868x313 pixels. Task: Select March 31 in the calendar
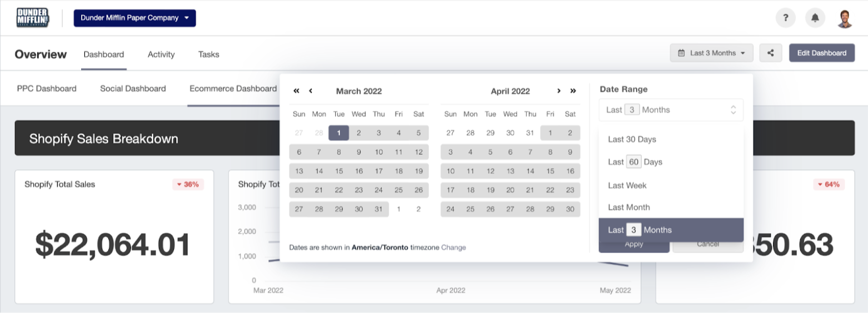379,209
